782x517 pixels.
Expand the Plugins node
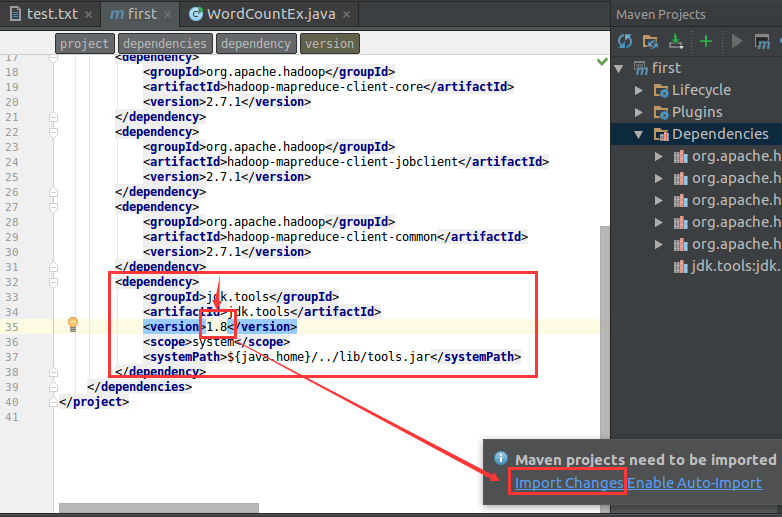(x=640, y=112)
